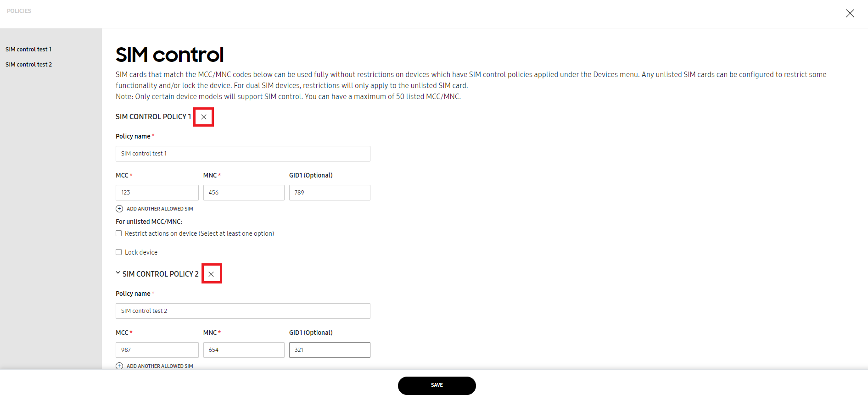Click Policy name field containing SIM control test 1
Image resolution: width=868 pixels, height=400 pixels.
(x=243, y=154)
